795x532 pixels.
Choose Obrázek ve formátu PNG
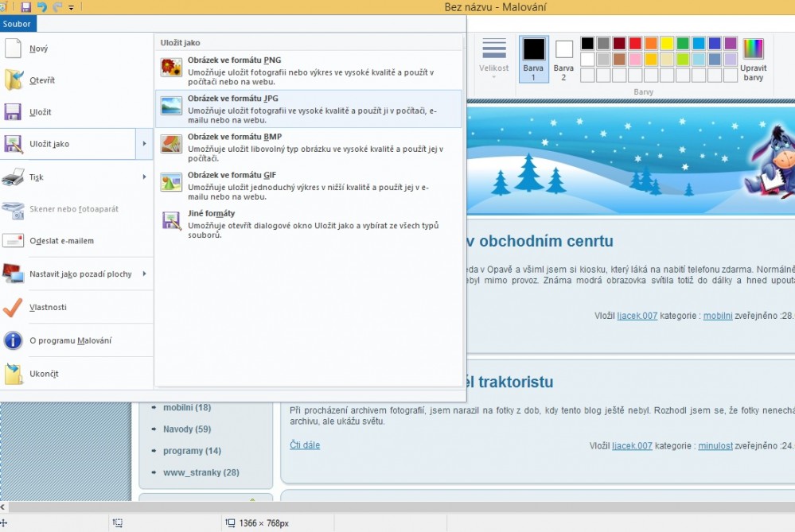coord(309,69)
